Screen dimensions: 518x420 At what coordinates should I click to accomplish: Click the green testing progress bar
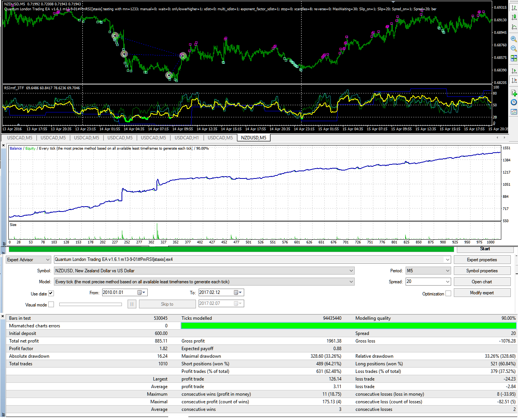[x=231, y=249]
